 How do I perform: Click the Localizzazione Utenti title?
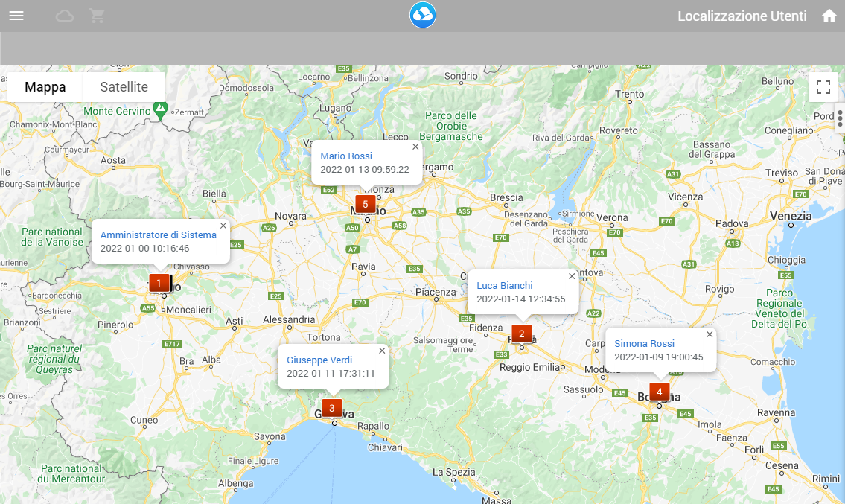tap(742, 16)
